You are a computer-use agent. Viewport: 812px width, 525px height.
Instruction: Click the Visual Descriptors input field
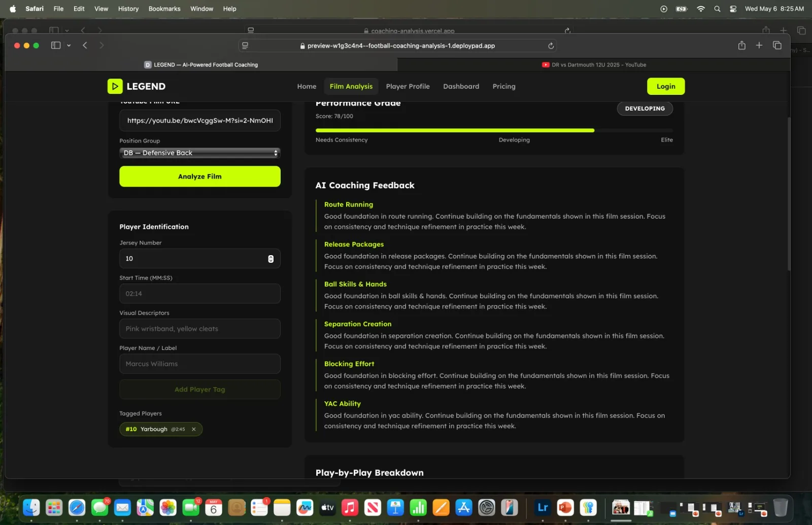click(200, 329)
